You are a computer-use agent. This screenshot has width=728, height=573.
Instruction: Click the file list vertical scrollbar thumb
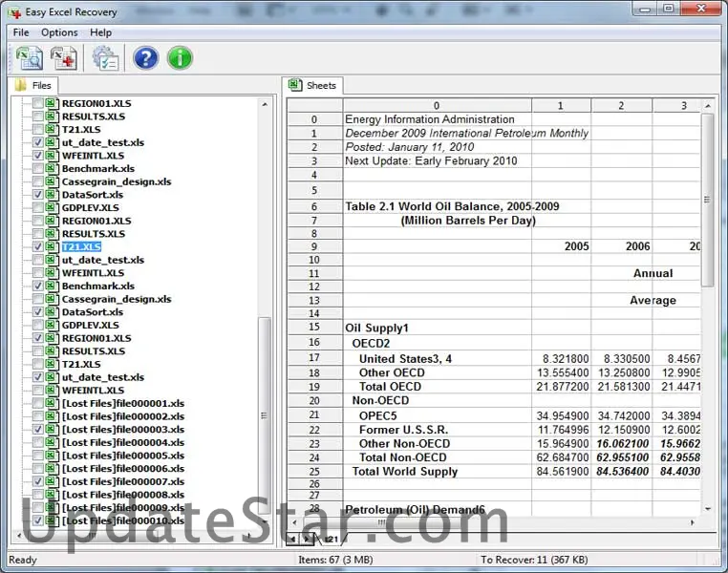pyautogui.click(x=265, y=414)
